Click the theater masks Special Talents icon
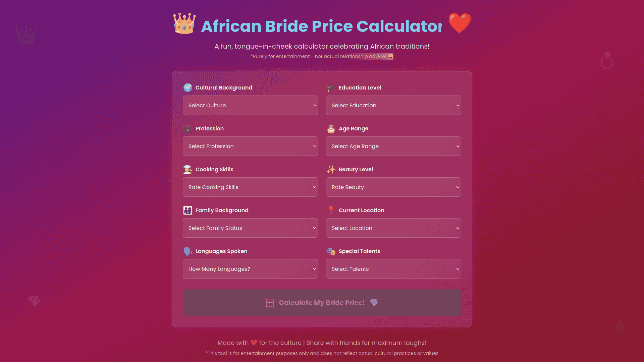 point(331,251)
